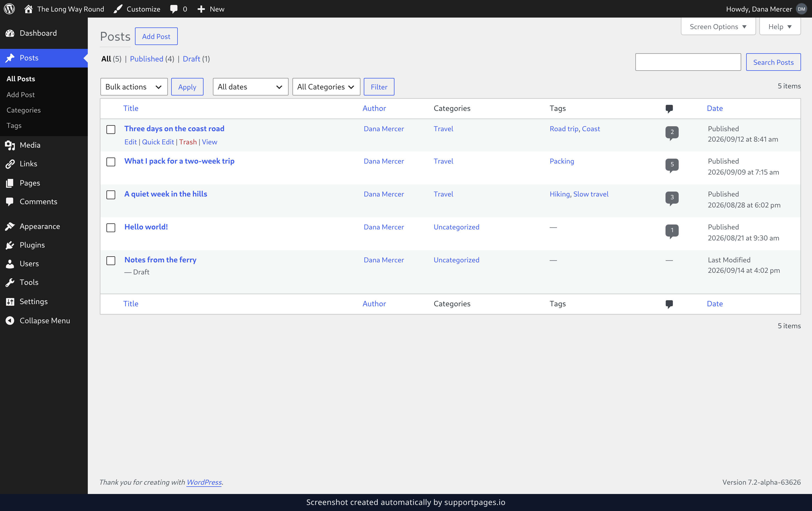Screen dimensions: 812x511
Task: Check the 'What I pack for a two-week trip' post
Action: 111,162
